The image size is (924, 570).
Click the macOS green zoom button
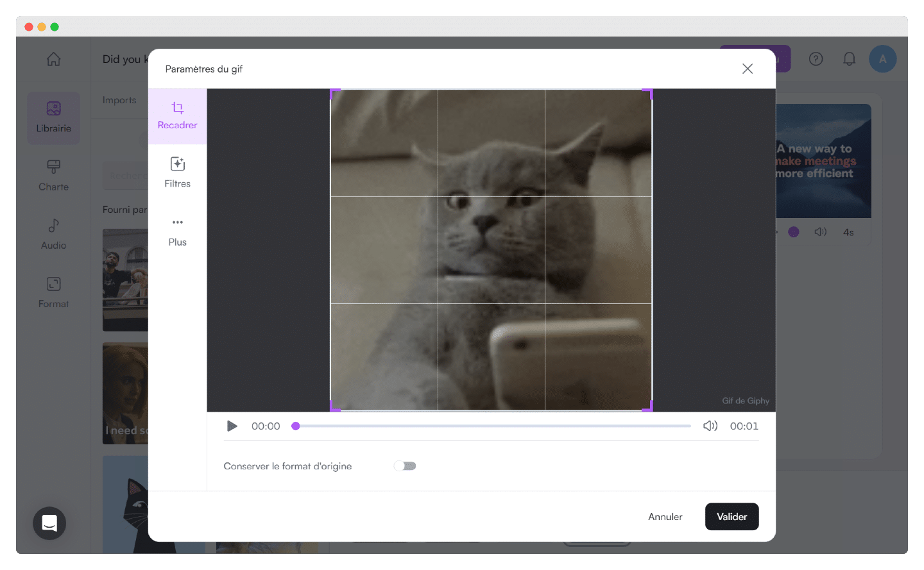click(x=55, y=27)
